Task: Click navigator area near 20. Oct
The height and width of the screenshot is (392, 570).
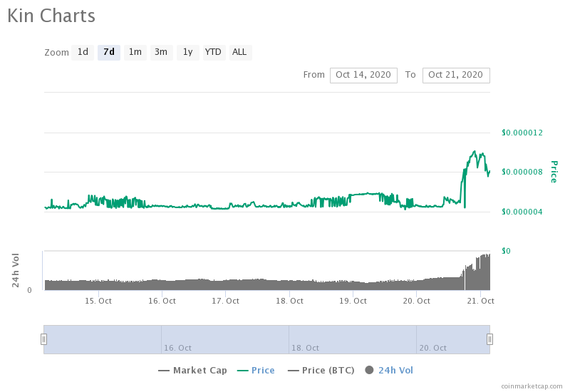Action: pos(432,348)
